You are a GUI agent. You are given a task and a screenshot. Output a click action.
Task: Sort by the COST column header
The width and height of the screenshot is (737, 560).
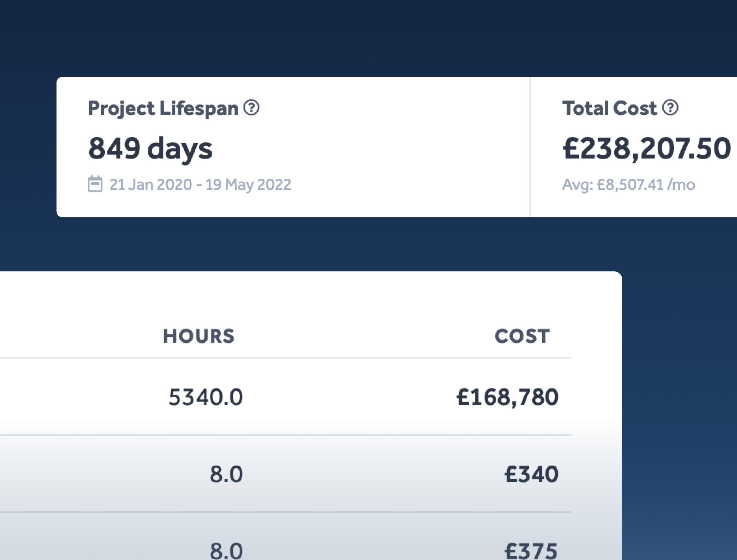[x=522, y=336]
